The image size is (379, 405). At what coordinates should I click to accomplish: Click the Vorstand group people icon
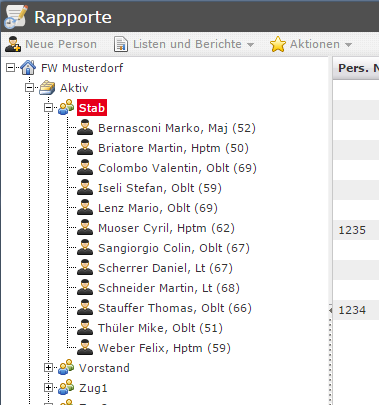click(66, 367)
